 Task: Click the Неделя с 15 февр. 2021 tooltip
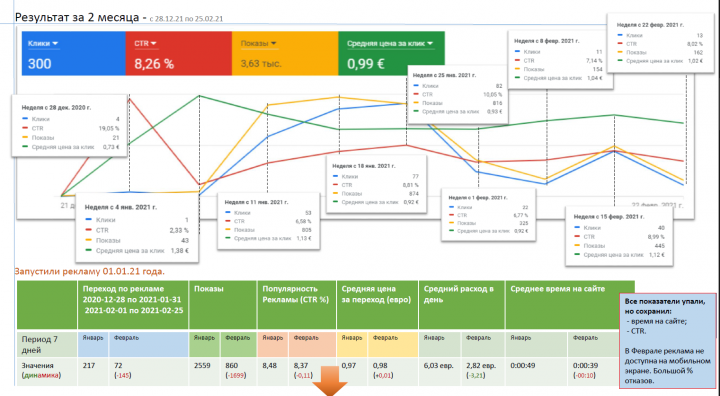(x=619, y=236)
